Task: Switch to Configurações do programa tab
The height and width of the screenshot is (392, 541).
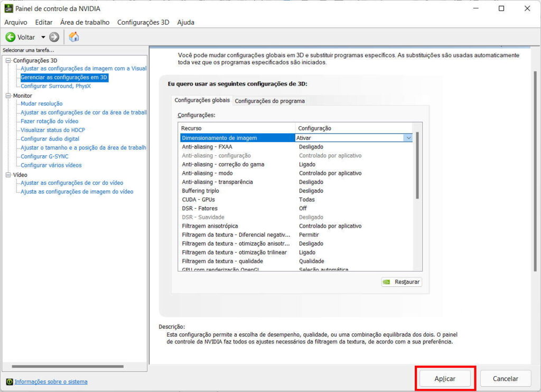Action: tap(269, 101)
